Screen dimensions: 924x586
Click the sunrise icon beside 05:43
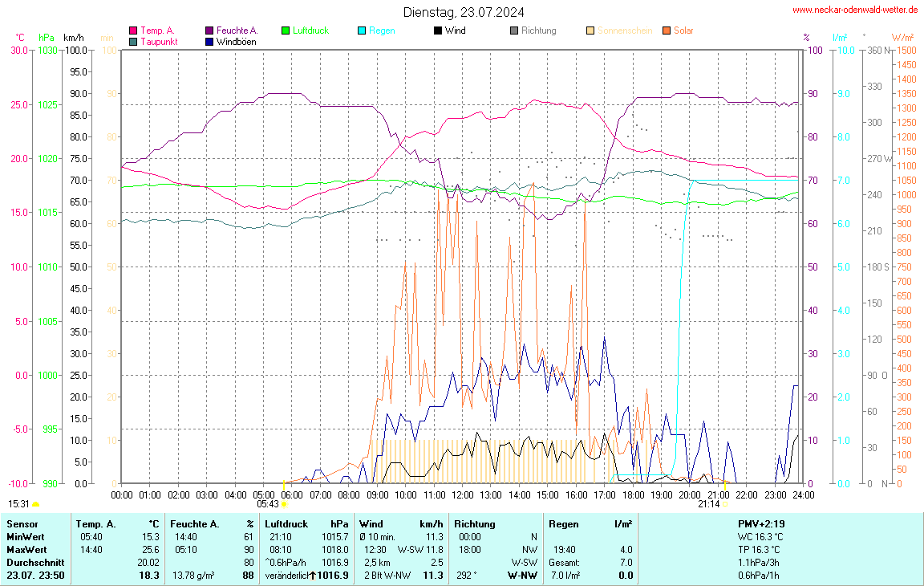pos(284,504)
